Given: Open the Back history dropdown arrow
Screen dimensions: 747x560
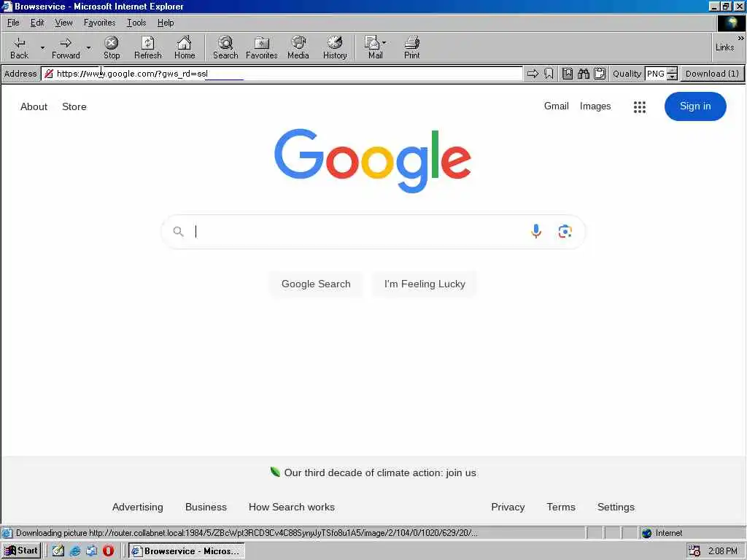Looking at the screenshot, I should (x=42, y=47).
